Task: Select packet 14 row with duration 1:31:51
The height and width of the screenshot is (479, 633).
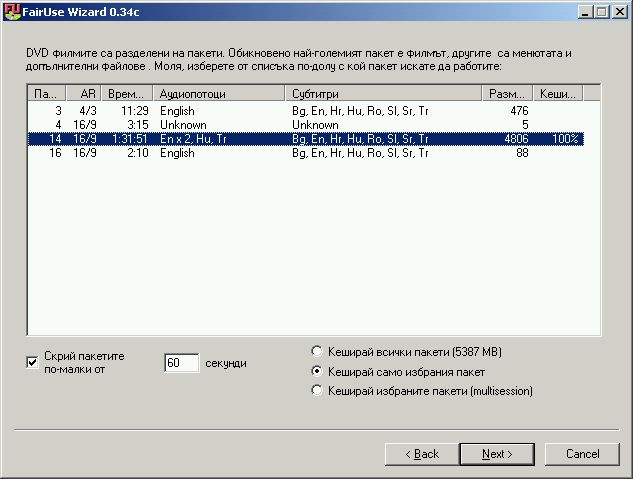Action: (306, 139)
